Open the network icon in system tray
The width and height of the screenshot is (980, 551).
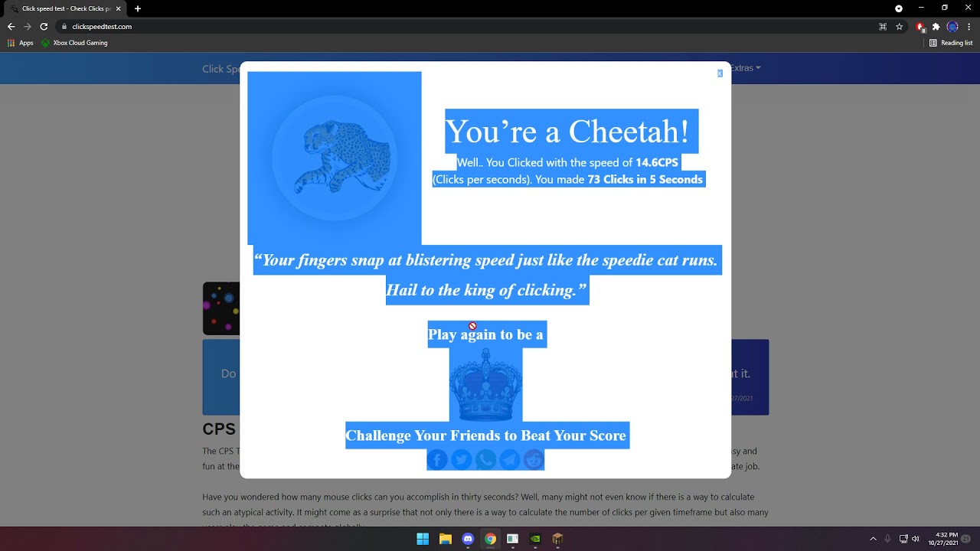pyautogui.click(x=903, y=539)
